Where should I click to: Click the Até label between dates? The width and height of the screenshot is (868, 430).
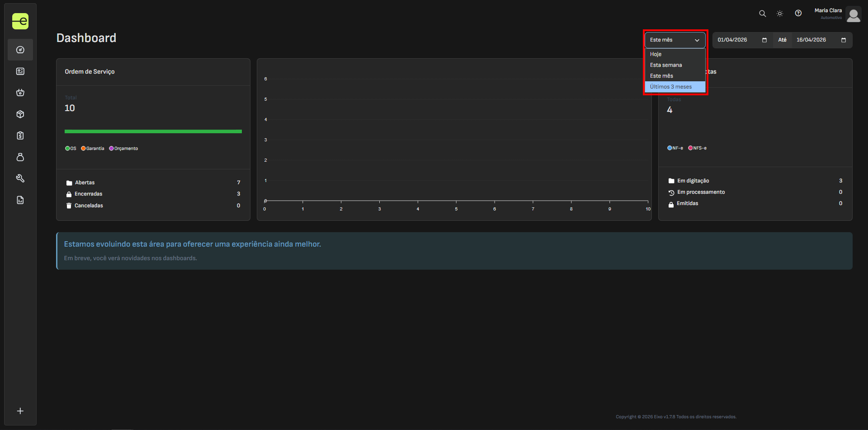coord(782,40)
